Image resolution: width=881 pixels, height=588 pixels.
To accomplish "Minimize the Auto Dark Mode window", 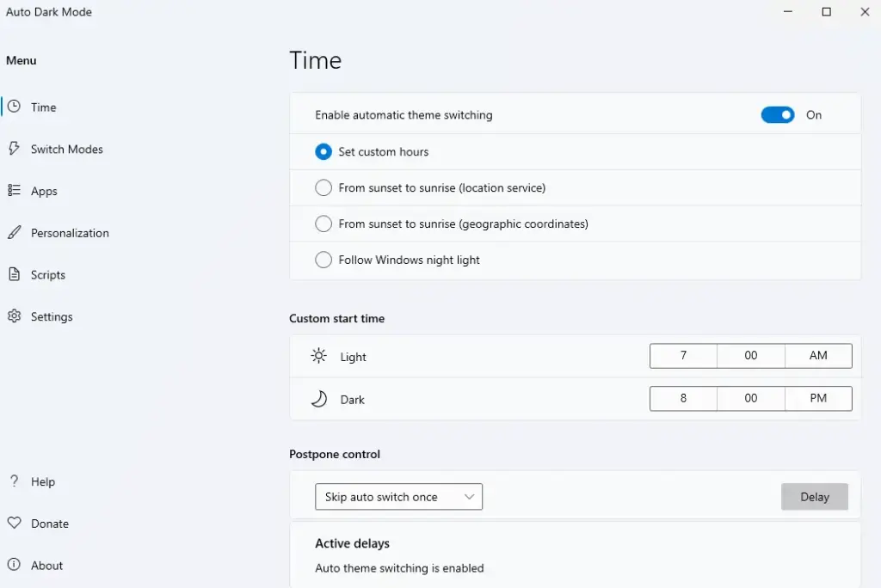I will click(788, 12).
